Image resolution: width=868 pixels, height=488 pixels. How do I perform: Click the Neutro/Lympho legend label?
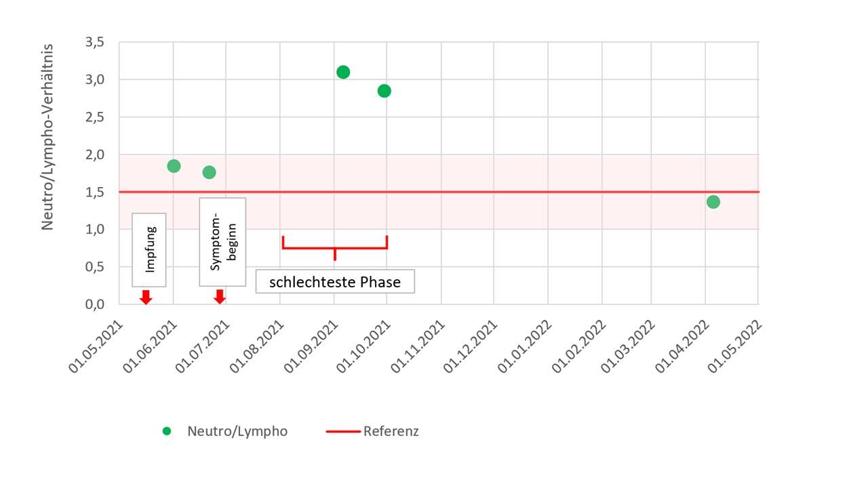(x=237, y=431)
